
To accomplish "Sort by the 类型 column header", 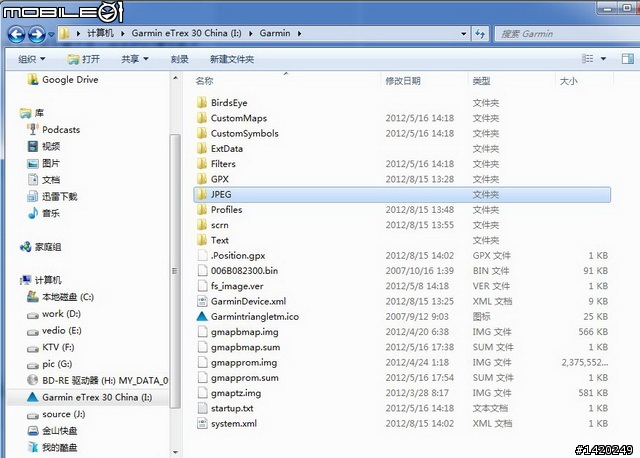I will pyautogui.click(x=481, y=81).
